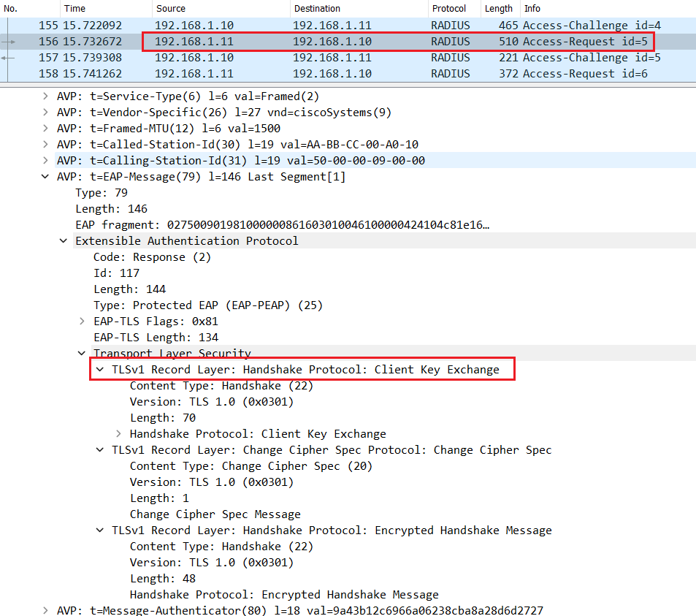696x616 pixels.
Task: Expand the Handshake Protocol: Client Key Exchange
Action: tap(118, 433)
